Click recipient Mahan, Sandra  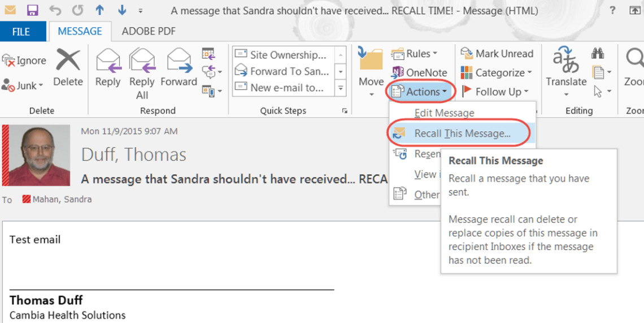coord(62,200)
